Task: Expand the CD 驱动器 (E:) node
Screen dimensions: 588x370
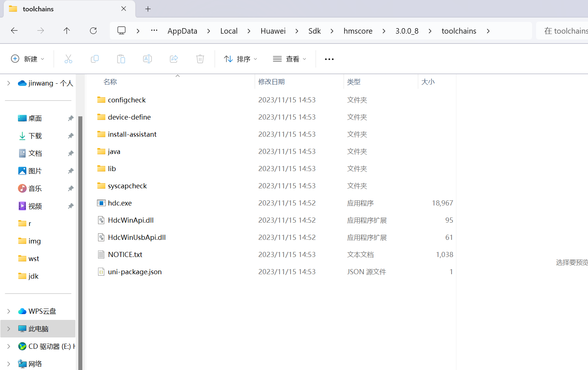Action: tap(9, 346)
